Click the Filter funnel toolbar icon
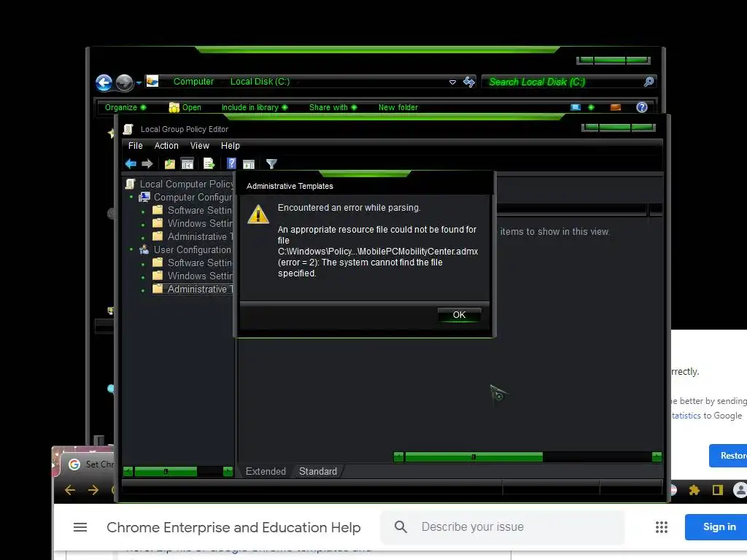 [x=271, y=164]
